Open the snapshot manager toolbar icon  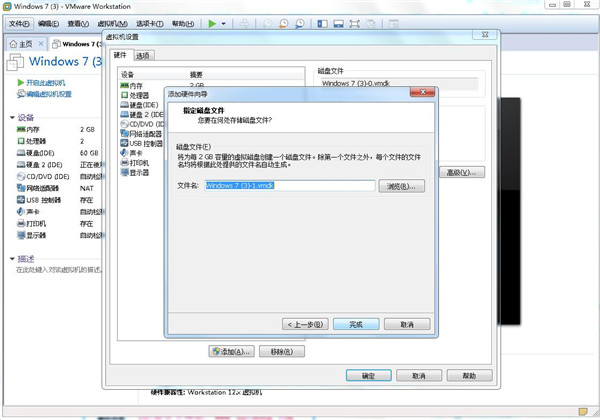300,24
